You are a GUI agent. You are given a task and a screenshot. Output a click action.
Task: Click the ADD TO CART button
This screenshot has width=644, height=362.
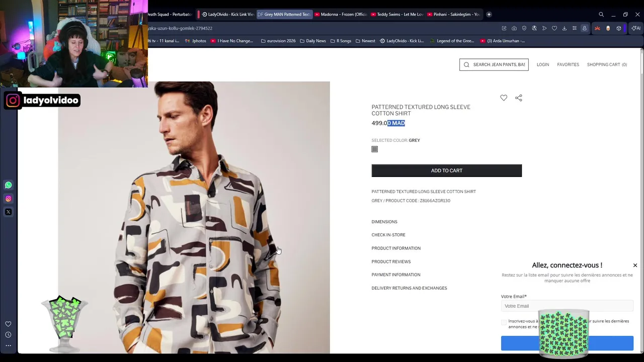(x=446, y=170)
